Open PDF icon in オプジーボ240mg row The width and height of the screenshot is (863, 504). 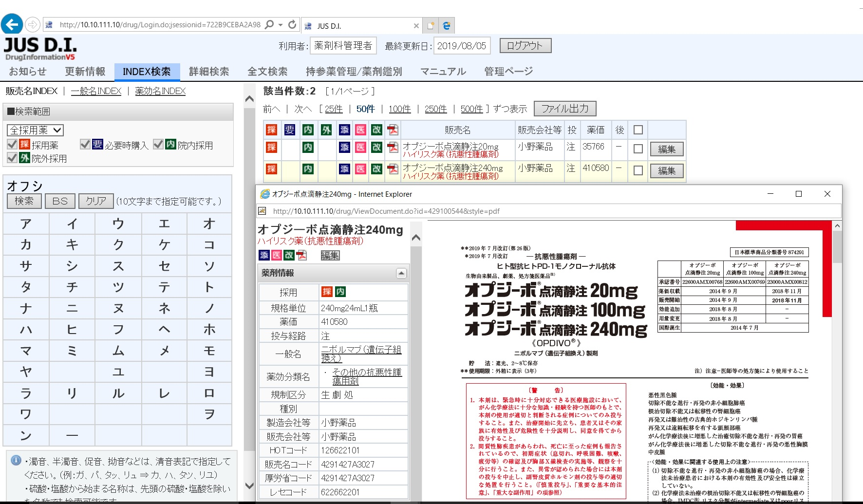(x=393, y=168)
